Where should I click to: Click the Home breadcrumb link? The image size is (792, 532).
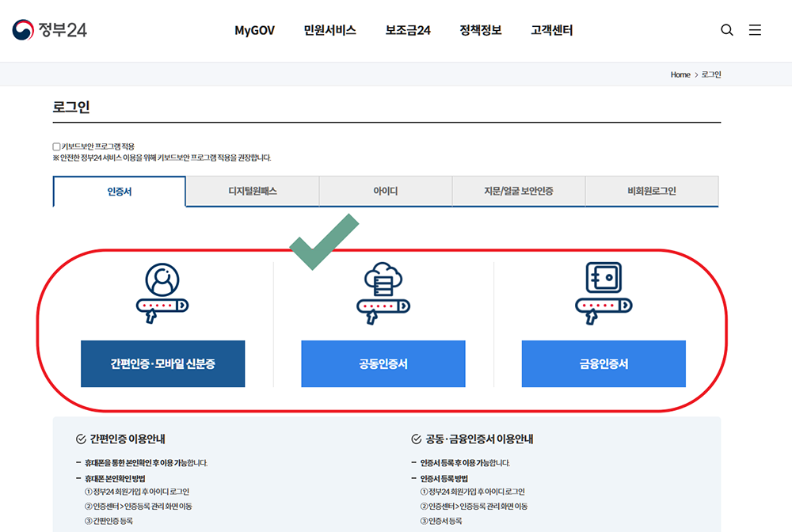point(680,74)
